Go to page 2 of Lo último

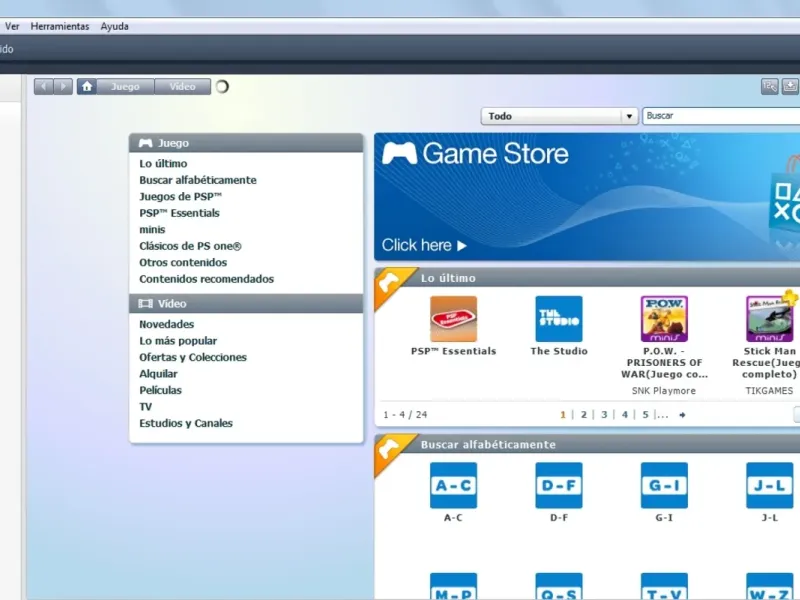(x=584, y=415)
